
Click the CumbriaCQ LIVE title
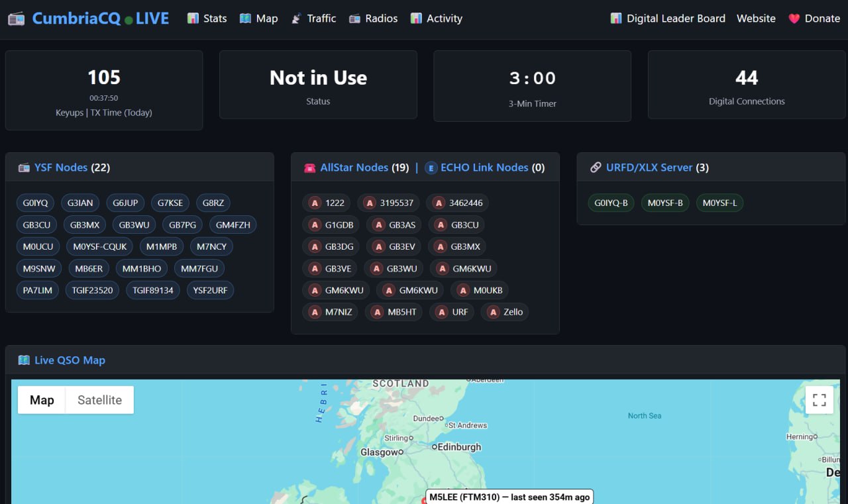point(101,19)
